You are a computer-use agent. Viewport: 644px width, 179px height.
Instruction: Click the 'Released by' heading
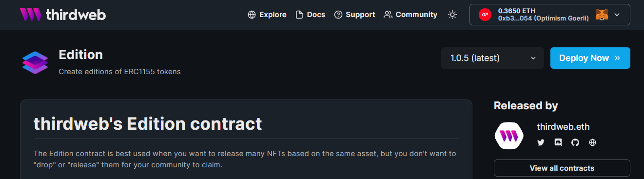tap(526, 105)
